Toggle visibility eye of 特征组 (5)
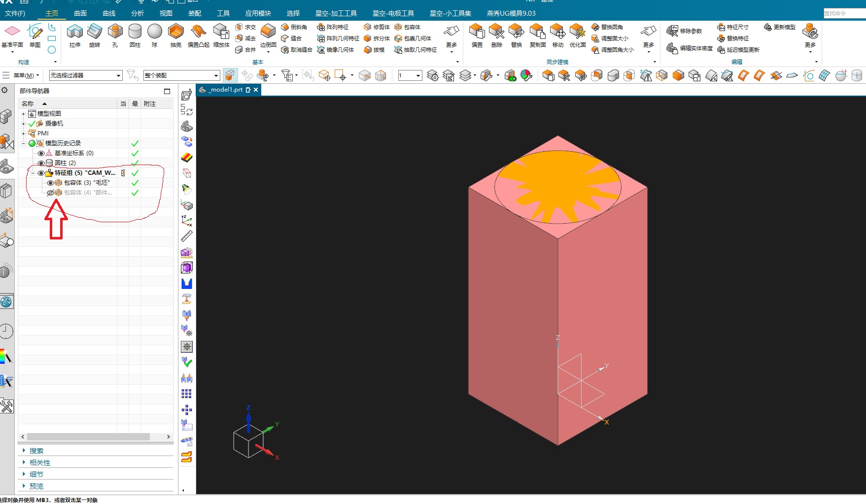The height and width of the screenshot is (504, 866). 41,173
